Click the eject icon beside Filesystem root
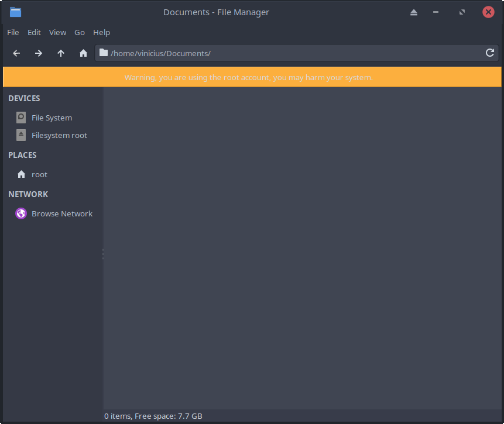The width and height of the screenshot is (504, 424). click(21, 135)
